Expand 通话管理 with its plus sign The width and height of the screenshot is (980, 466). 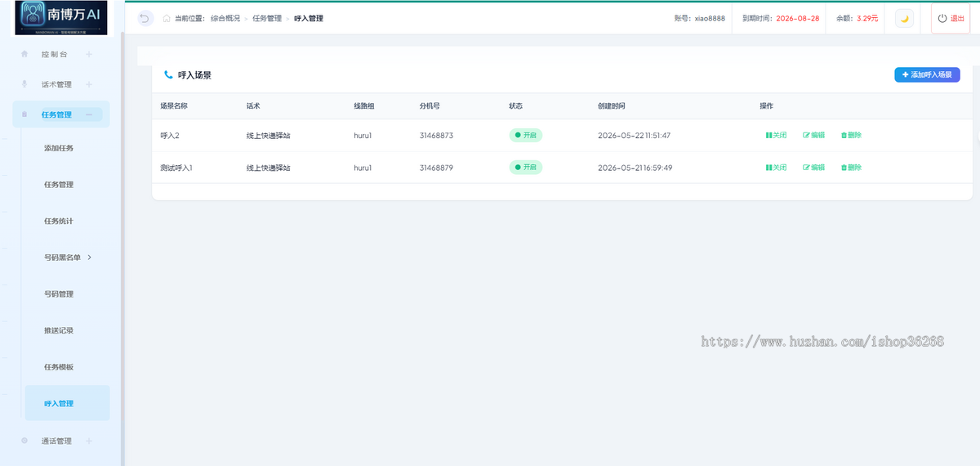point(89,441)
